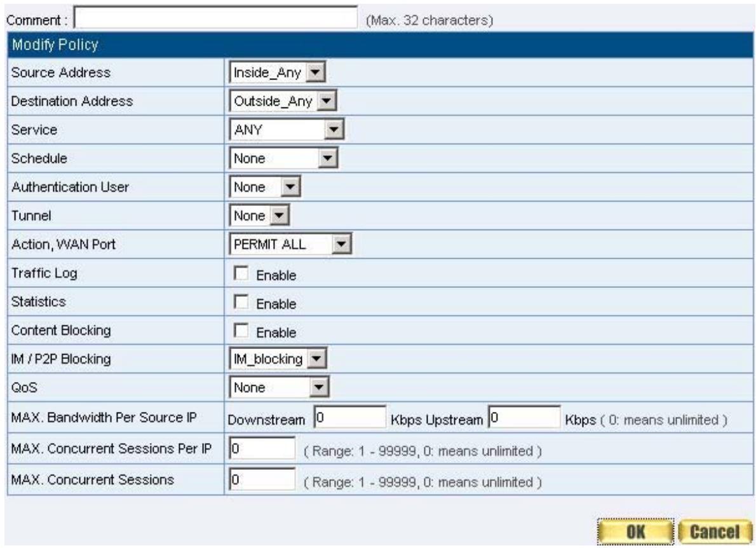Screen dimensions: 756x548
Task: Expand the Service dropdown
Action: pyautogui.click(x=287, y=130)
